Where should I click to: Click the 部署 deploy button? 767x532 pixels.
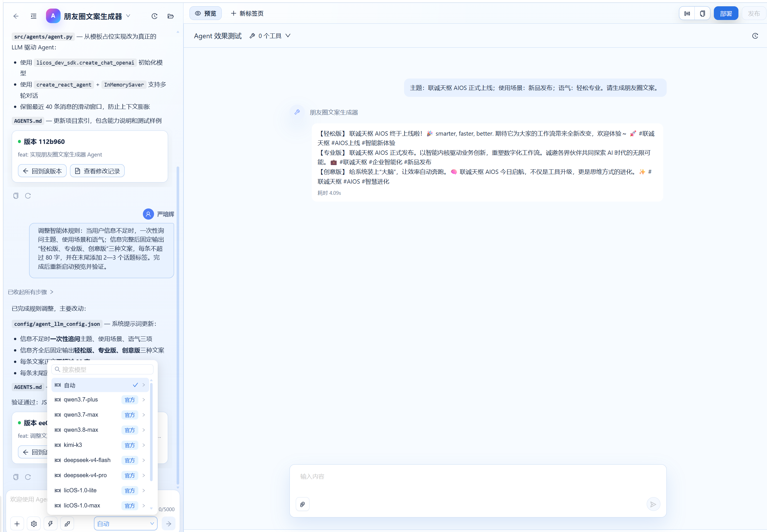click(x=726, y=13)
